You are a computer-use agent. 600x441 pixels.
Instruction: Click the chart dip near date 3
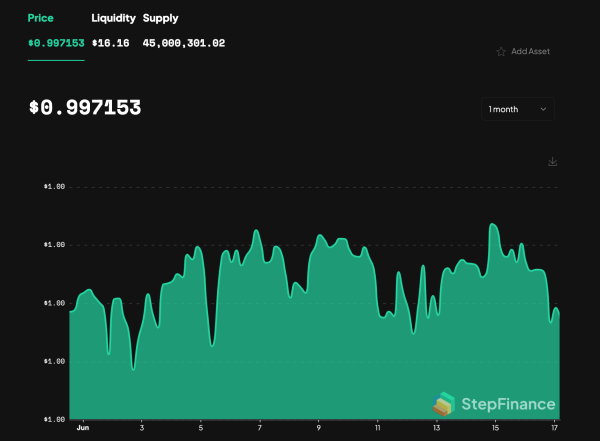(x=133, y=369)
